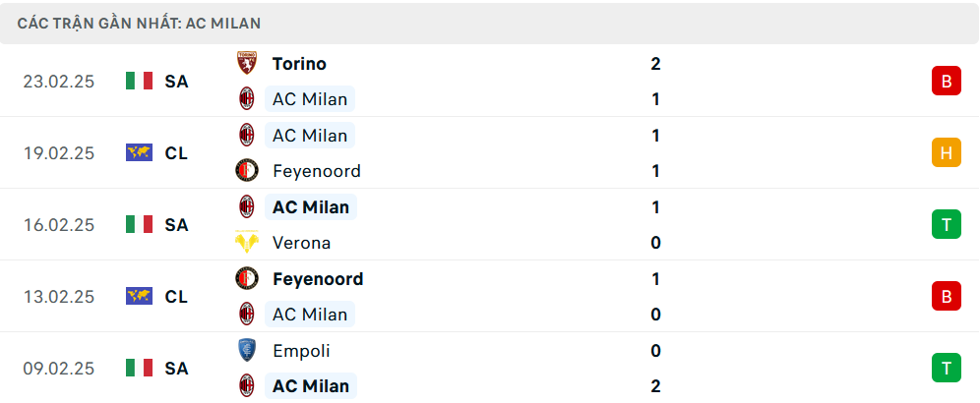Click the Torino club crest icon
This screenshot has width=980, height=403.
(x=246, y=64)
